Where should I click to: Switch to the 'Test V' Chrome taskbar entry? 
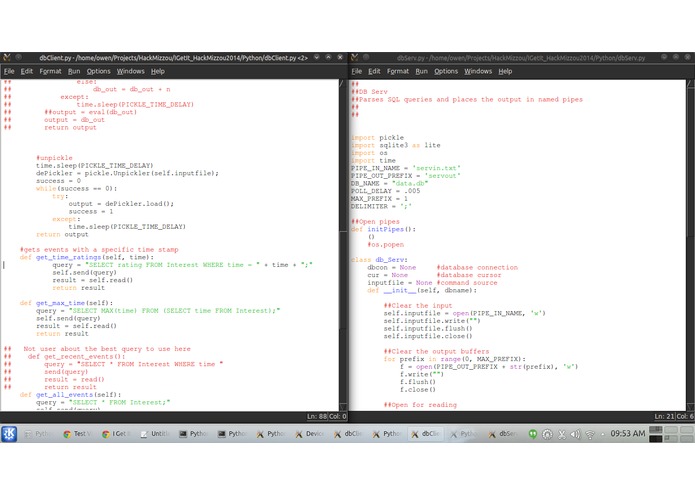(78, 434)
